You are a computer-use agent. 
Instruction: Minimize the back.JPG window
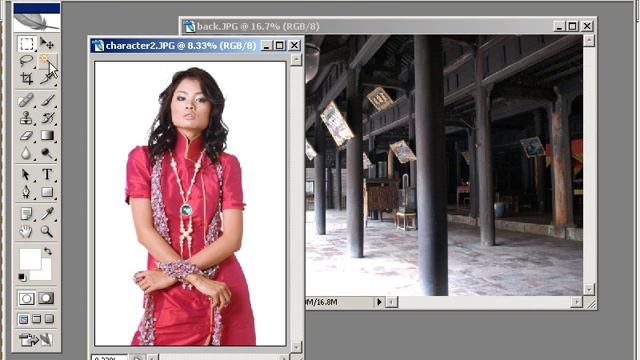559,26
